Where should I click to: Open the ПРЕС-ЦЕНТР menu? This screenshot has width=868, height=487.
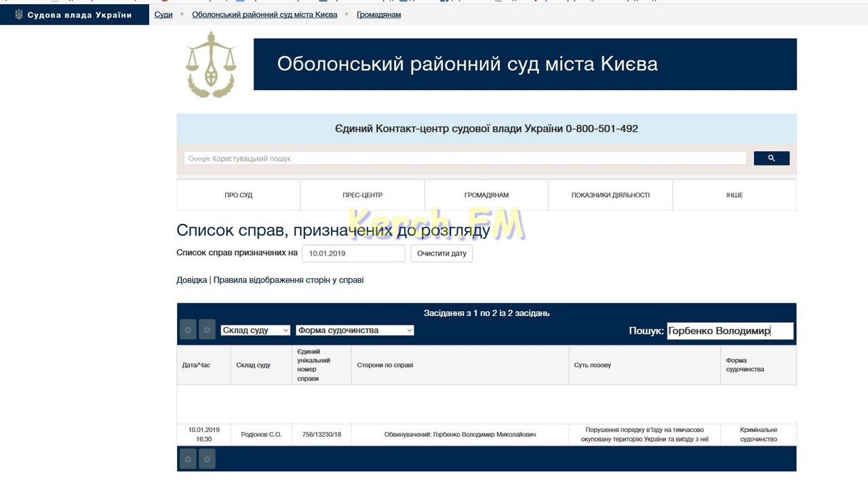click(x=362, y=195)
